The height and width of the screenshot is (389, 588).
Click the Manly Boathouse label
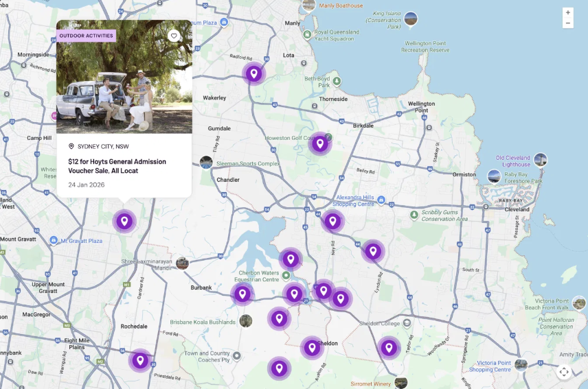pos(341,5)
